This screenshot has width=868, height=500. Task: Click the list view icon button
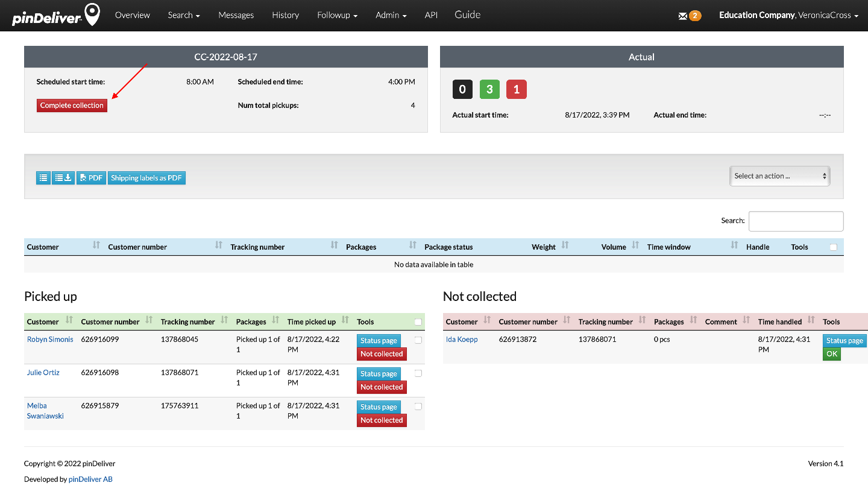43,178
